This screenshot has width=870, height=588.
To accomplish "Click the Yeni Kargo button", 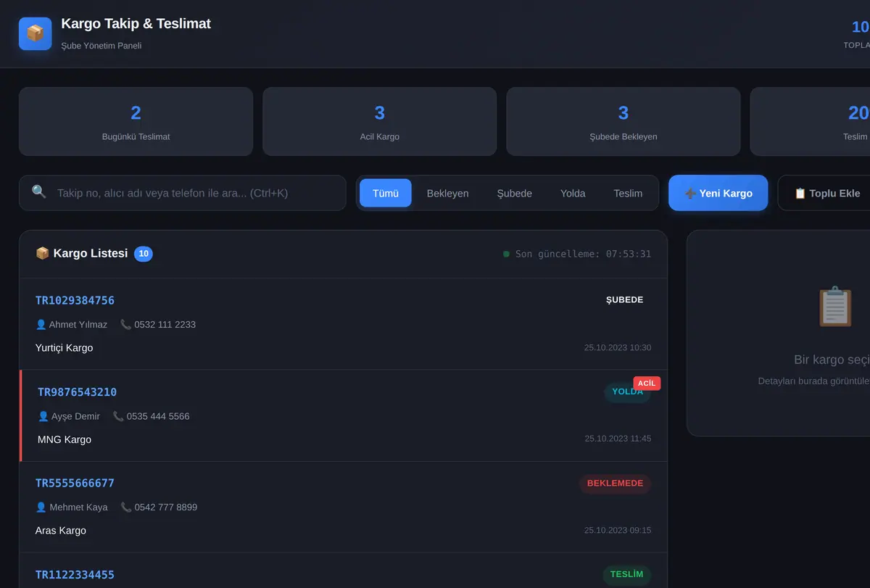I will click(718, 193).
